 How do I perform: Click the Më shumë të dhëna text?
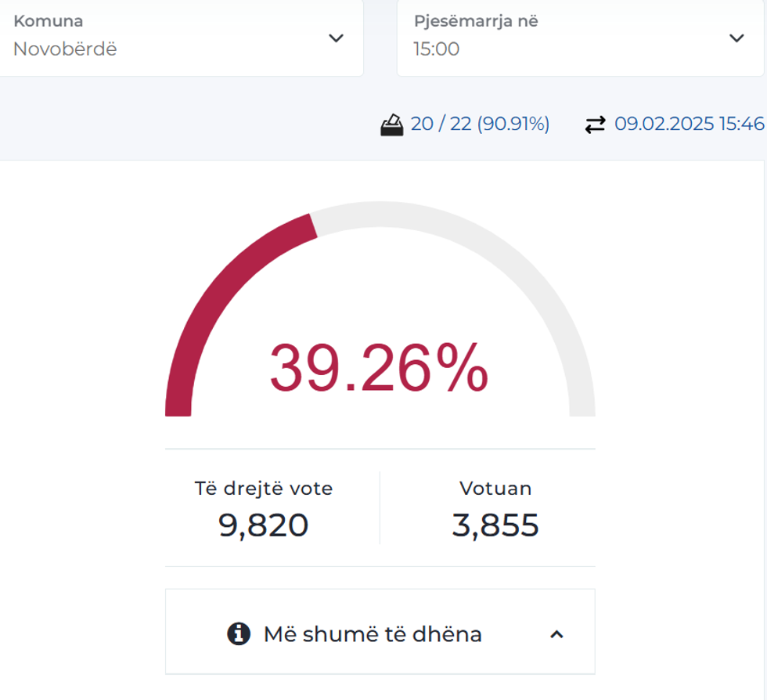click(x=373, y=634)
